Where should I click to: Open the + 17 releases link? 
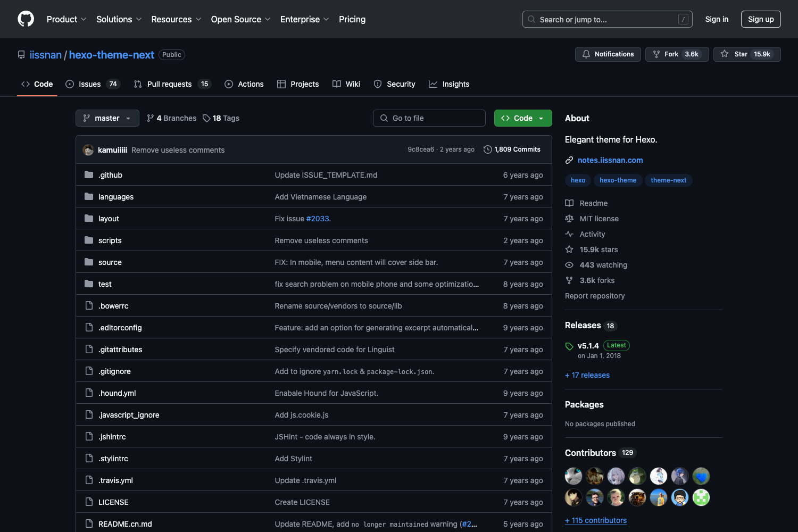coord(587,375)
